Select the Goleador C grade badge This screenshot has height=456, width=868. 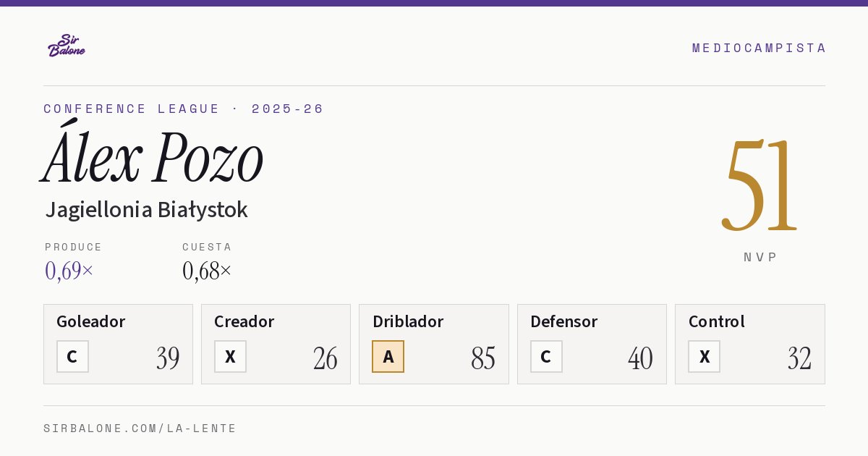click(72, 356)
